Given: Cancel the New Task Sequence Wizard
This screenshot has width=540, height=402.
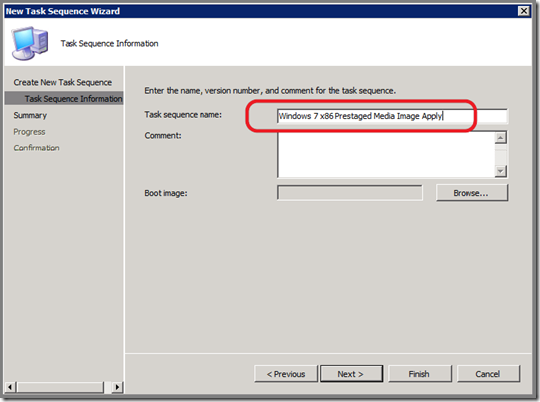Looking at the screenshot, I should click(x=488, y=374).
